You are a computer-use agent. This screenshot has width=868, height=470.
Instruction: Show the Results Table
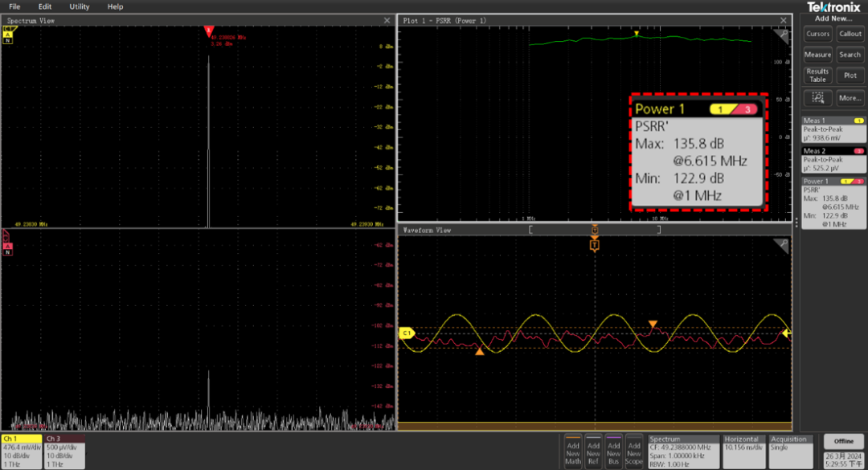(817, 76)
